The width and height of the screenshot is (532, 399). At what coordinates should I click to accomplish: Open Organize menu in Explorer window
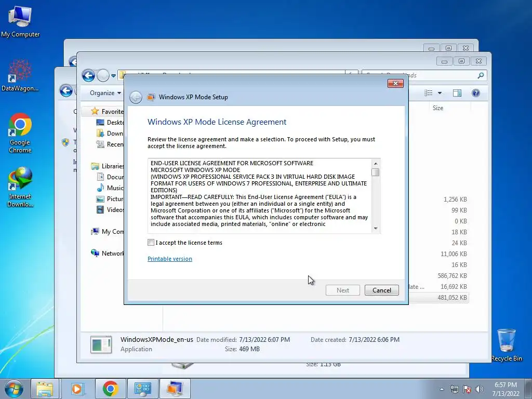click(x=105, y=93)
